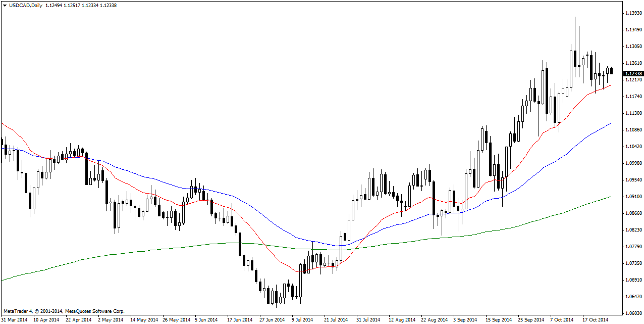The width and height of the screenshot is (644, 324).
Task: Click the 5 Jun 2014 date label
Action: tap(207, 320)
